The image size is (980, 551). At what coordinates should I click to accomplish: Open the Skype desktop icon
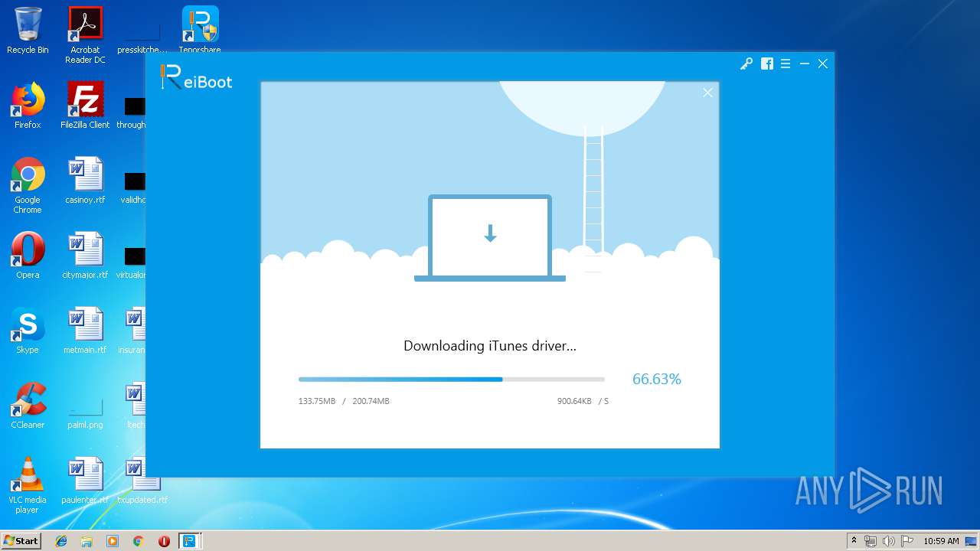point(28,331)
